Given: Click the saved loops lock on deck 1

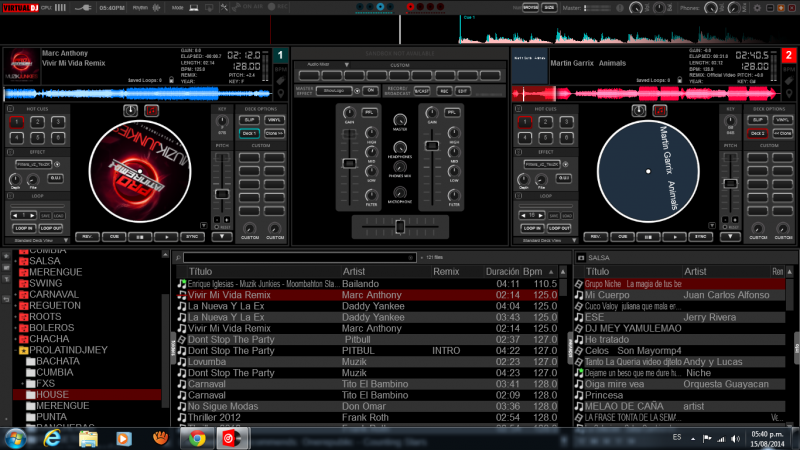Looking at the screenshot, I should [x=171, y=80].
